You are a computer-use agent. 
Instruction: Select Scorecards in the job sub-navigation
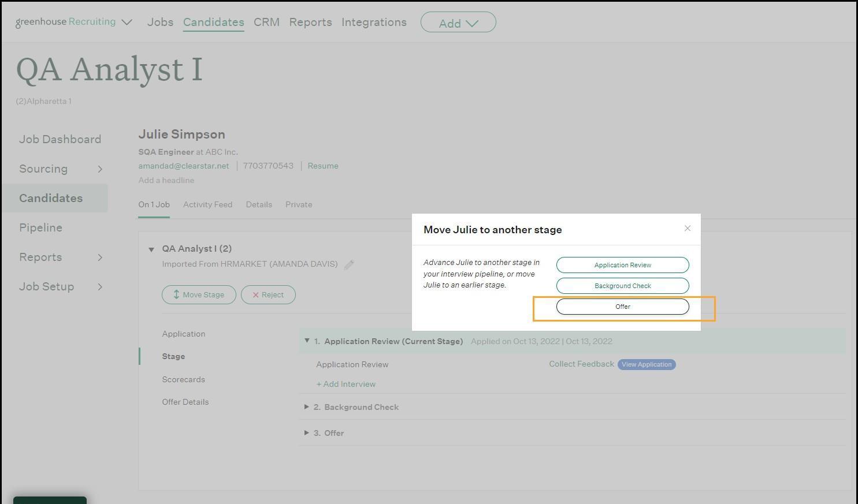pos(183,379)
